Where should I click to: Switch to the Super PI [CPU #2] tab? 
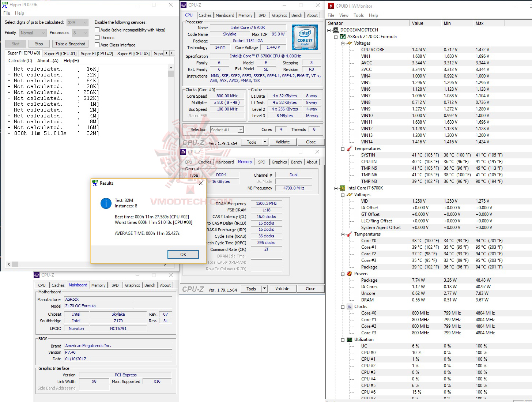97,53
